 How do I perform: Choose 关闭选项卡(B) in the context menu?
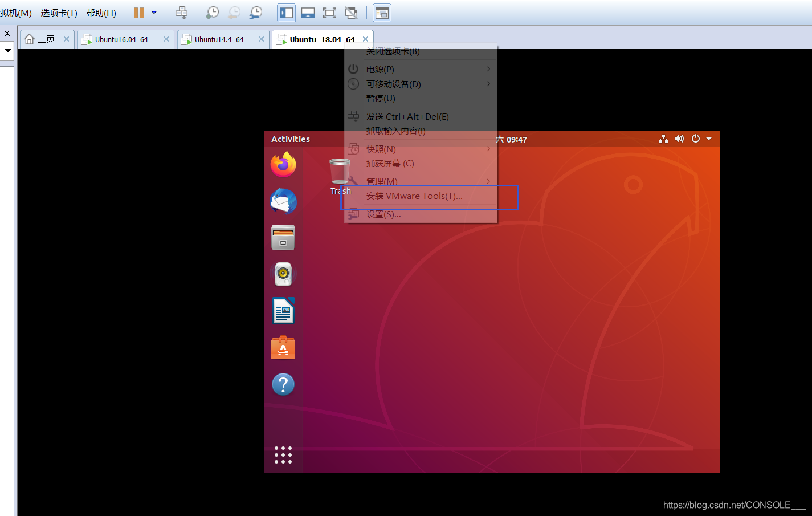coord(421,51)
